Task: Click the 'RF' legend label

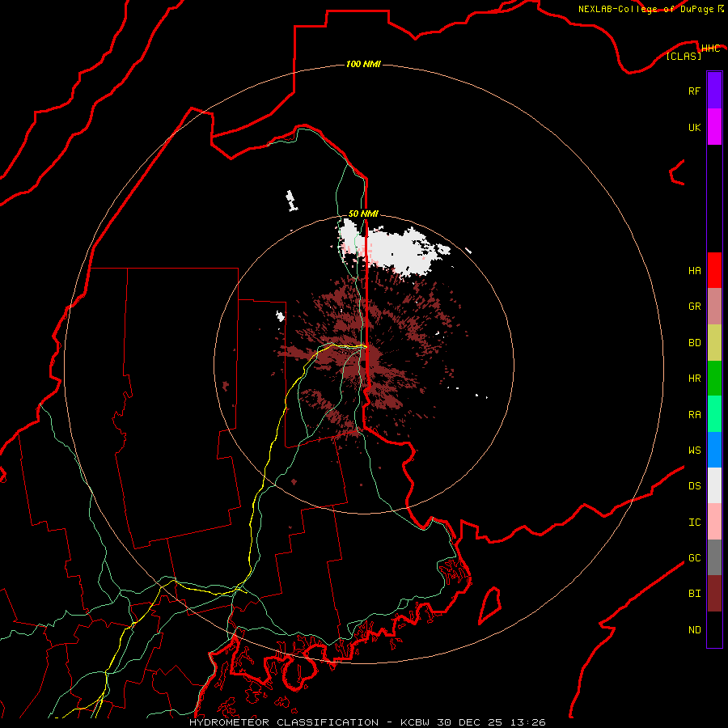Action: tap(694, 91)
